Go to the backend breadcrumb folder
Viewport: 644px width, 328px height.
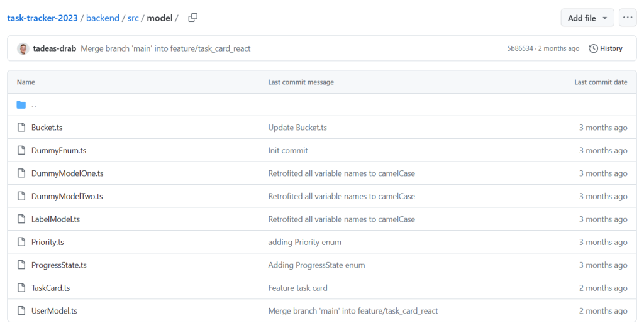pyautogui.click(x=103, y=18)
